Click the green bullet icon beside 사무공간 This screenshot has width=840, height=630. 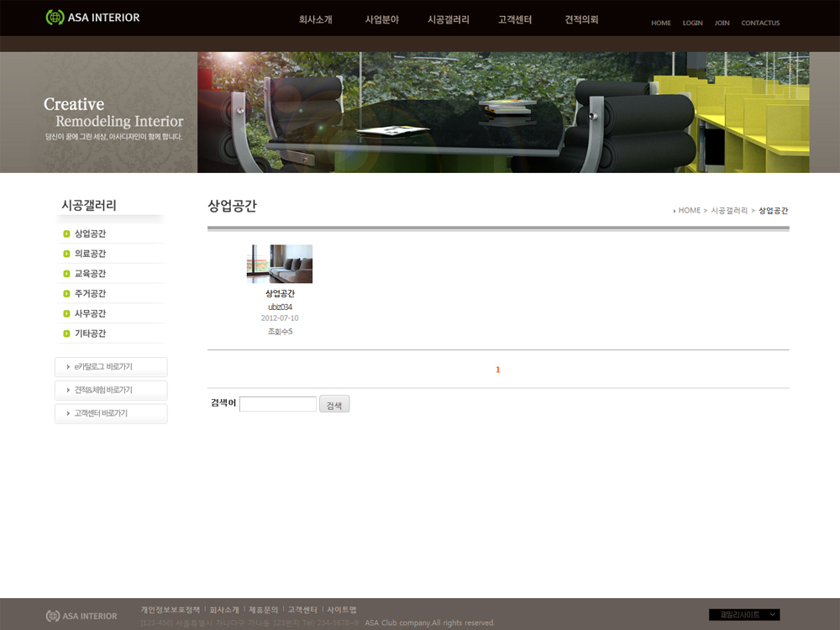tap(66, 313)
